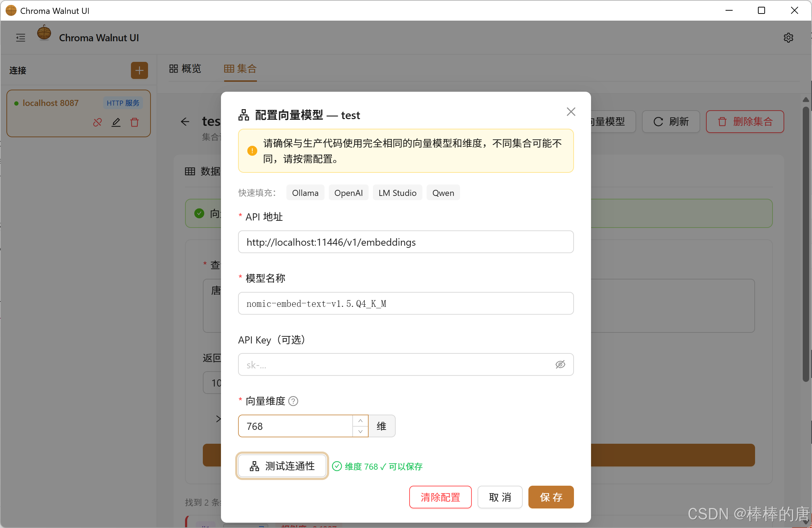Click the HTTP 服务 tag
This screenshot has width=812, height=528.
[x=123, y=103]
